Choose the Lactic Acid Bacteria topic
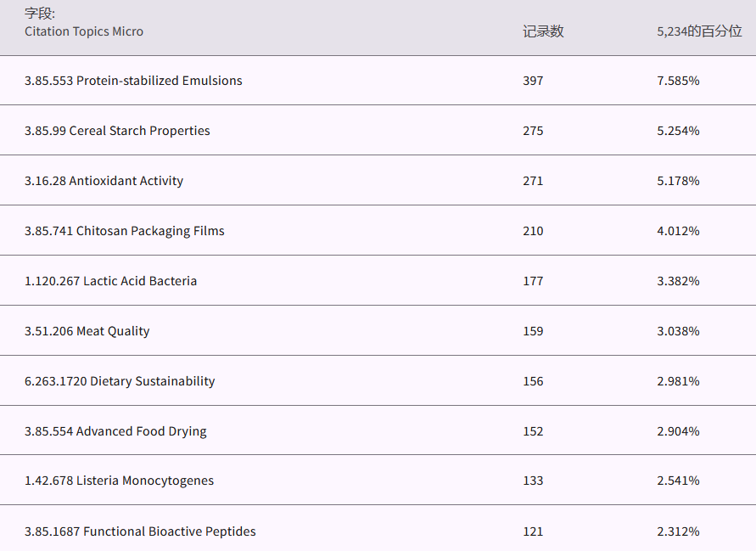This screenshot has height=551, width=756. 110,281
